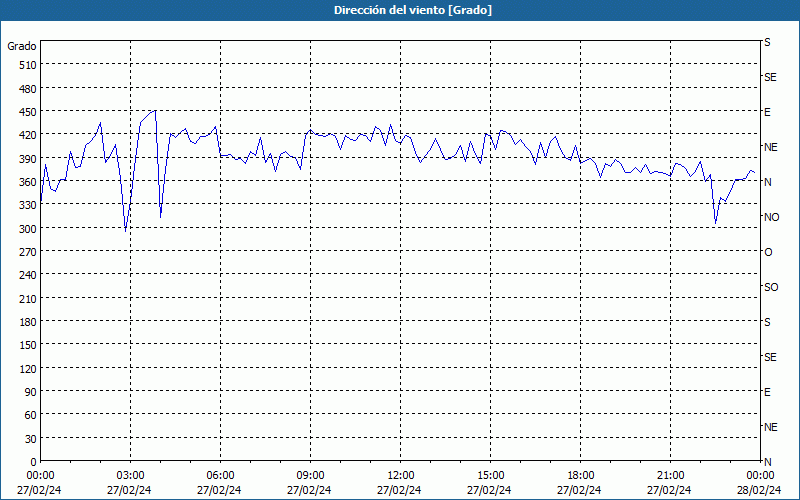This screenshot has height=500, width=800.
Task: Click the 30 left axis label
Action: (x=31, y=438)
